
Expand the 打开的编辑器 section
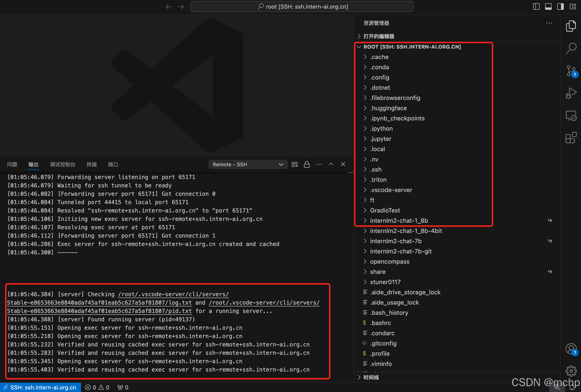(x=457, y=36)
